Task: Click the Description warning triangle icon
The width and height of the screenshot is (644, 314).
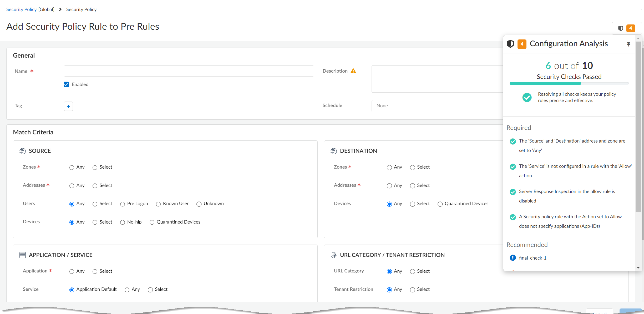Action: tap(353, 71)
